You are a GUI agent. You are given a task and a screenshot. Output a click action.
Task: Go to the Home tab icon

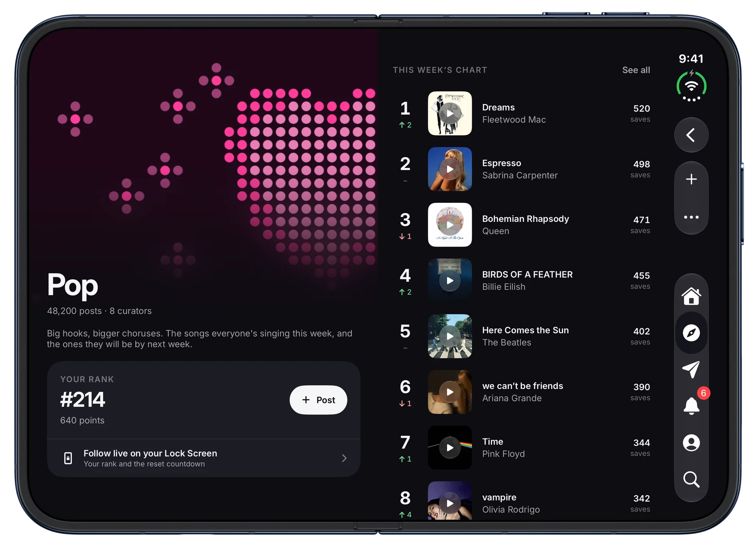click(691, 296)
